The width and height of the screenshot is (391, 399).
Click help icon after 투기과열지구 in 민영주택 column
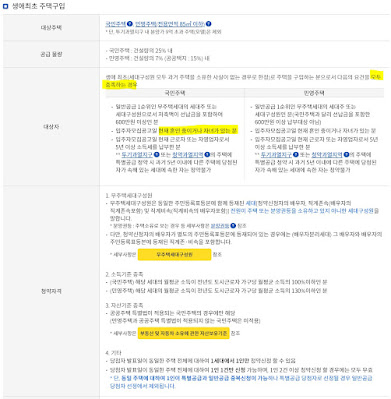[x=296, y=155]
